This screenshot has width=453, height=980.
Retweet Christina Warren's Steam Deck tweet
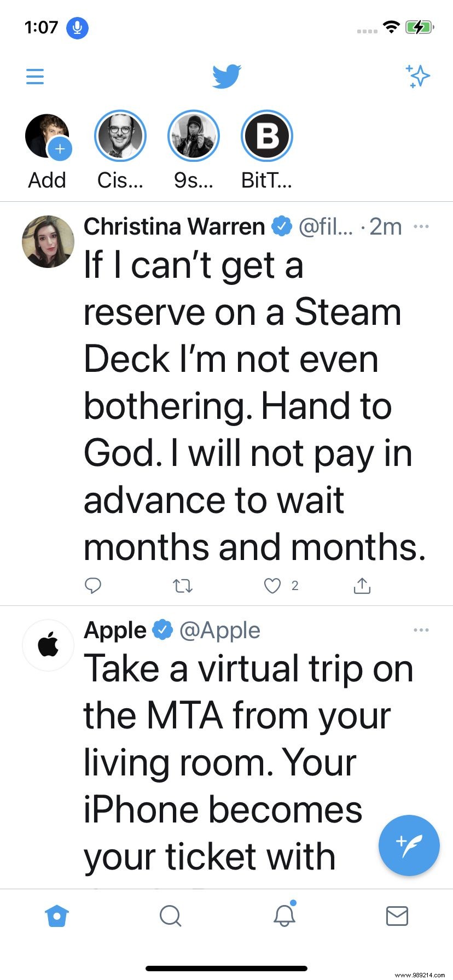tap(183, 586)
